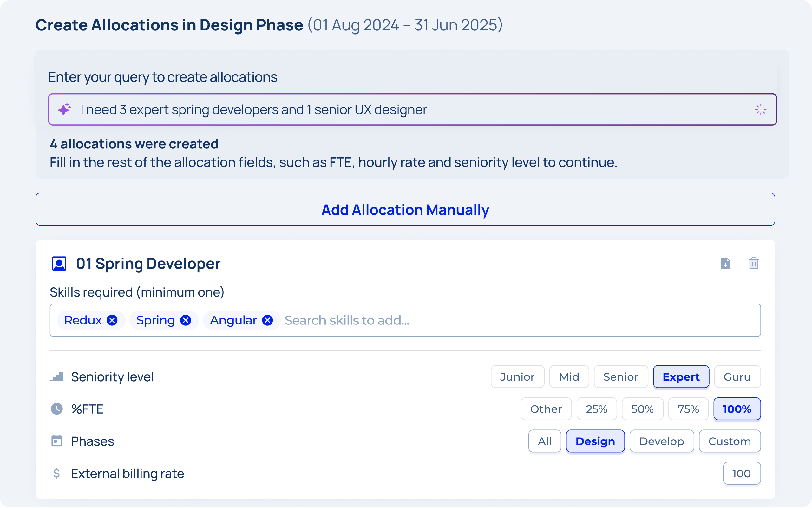Remove Redux skill tag with X
The height and width of the screenshot is (510, 812).
113,320
